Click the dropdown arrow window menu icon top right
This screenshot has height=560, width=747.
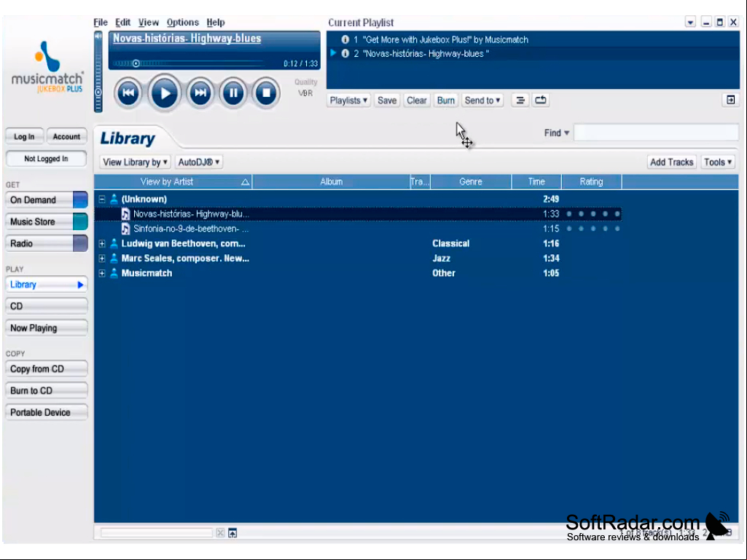tap(690, 22)
